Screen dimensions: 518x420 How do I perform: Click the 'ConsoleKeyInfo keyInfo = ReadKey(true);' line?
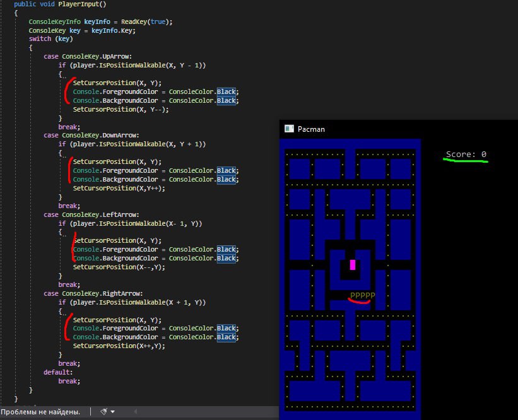100,22
